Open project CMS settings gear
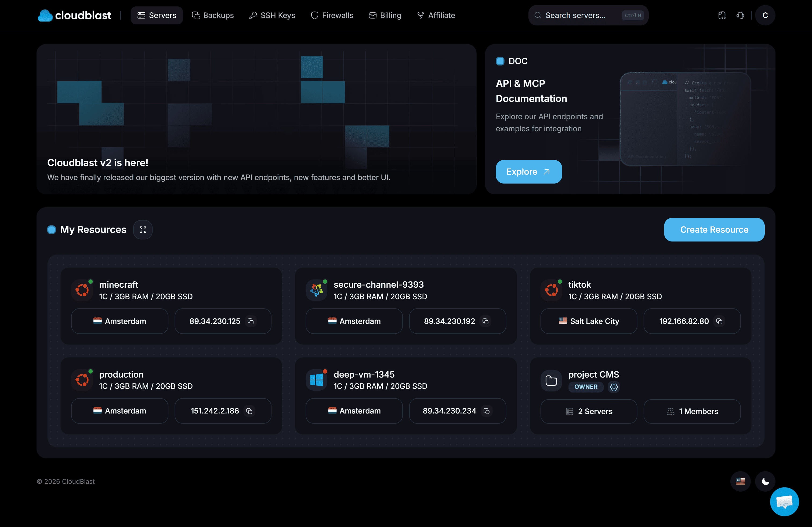The image size is (812, 527). [x=614, y=387]
